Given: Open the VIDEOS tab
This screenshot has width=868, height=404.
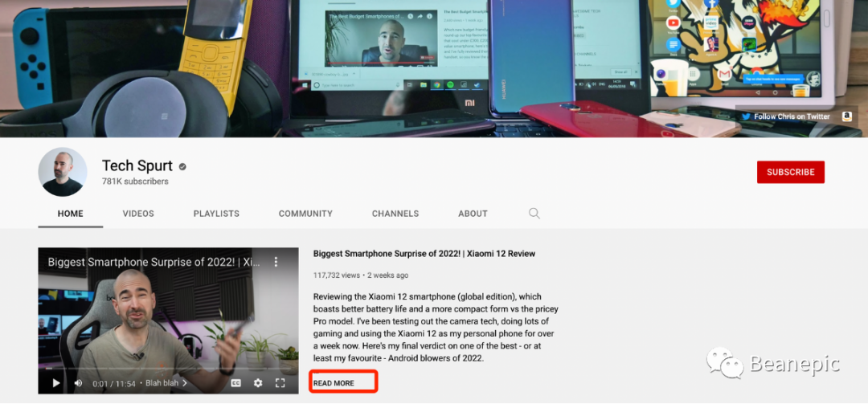Looking at the screenshot, I should (138, 214).
